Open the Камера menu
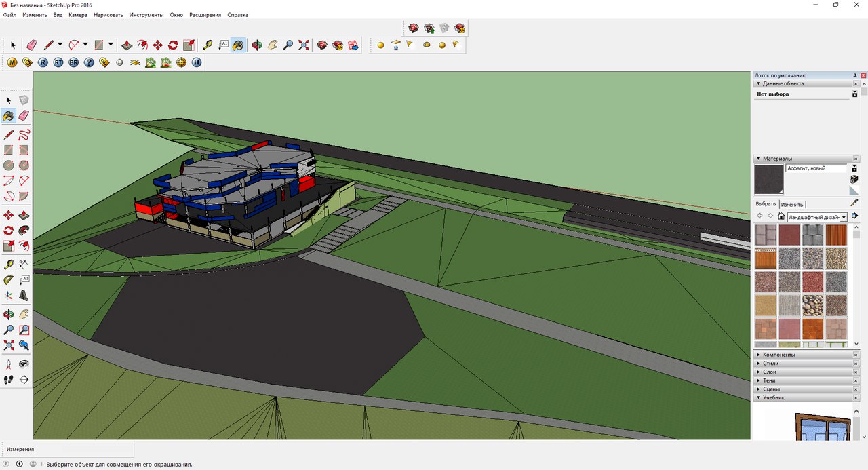Image resolution: width=868 pixels, height=470 pixels. [x=77, y=15]
